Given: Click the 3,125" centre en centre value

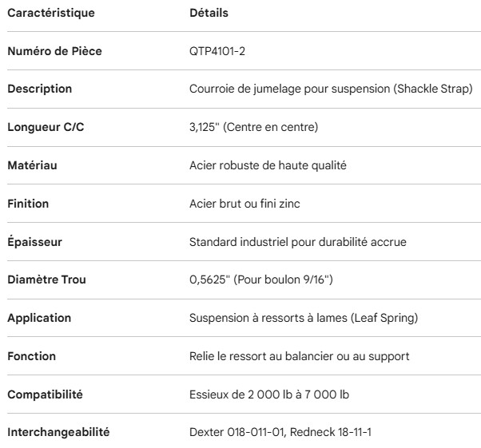Looking at the screenshot, I should (x=253, y=127).
